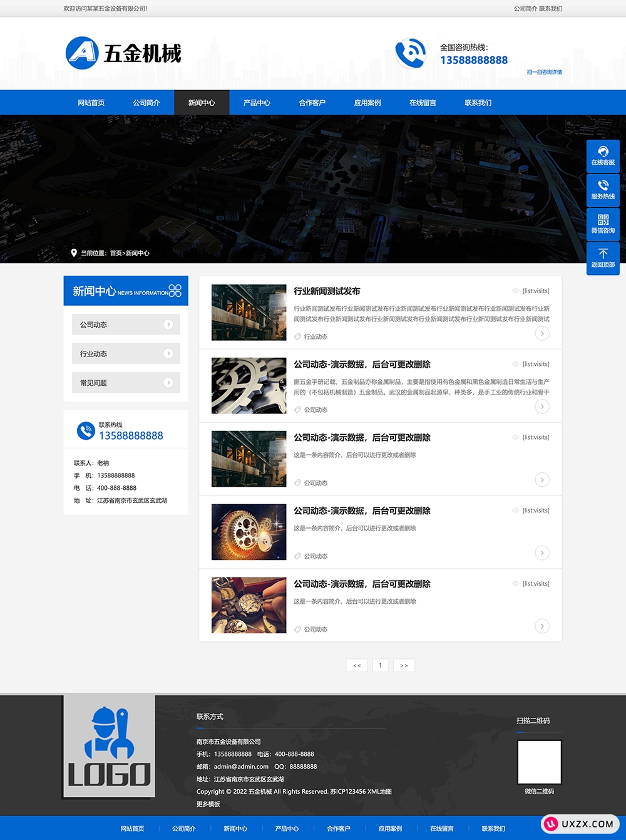Click the 服务热线 phone icon
Viewport: 626px width, 840px height.
click(603, 185)
